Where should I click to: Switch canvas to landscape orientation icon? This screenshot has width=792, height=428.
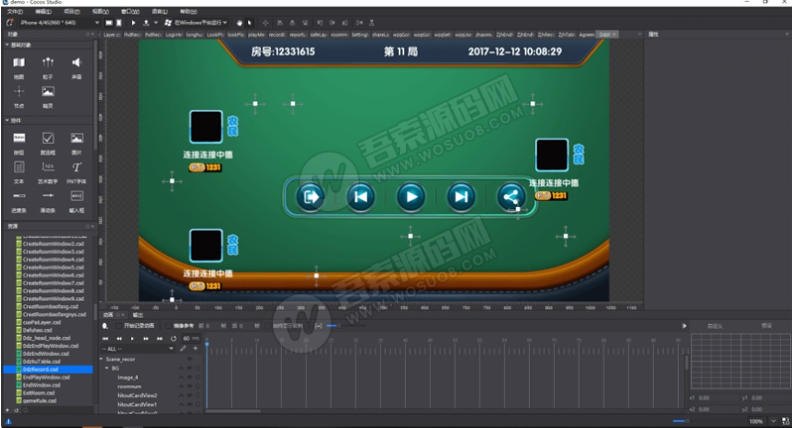(x=109, y=23)
